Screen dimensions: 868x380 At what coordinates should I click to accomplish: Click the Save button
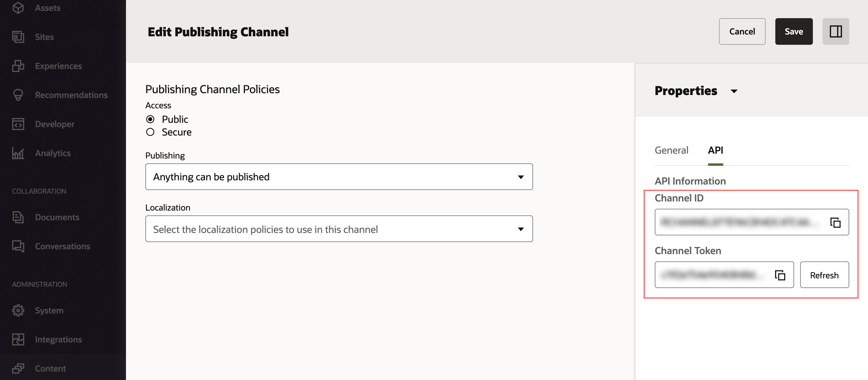pos(793,32)
